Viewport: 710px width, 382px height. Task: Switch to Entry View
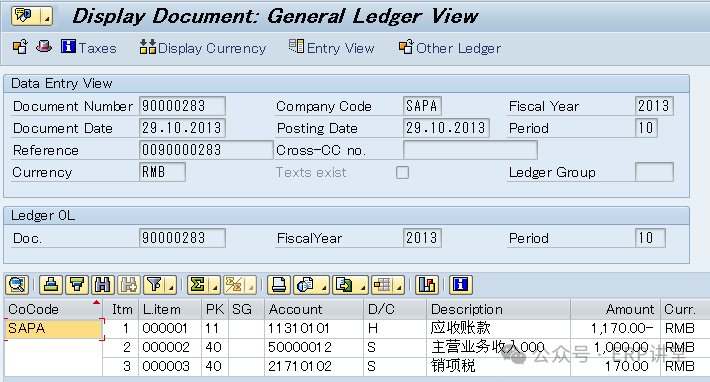332,47
